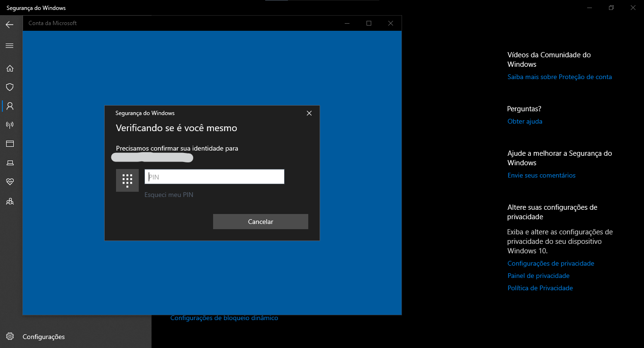Open Configurações de privacidade link
This screenshot has width=644, height=348.
(551, 263)
